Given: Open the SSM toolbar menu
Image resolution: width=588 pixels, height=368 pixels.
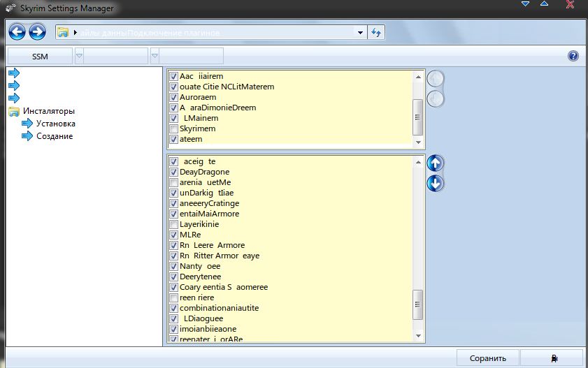Looking at the screenshot, I should (40, 56).
